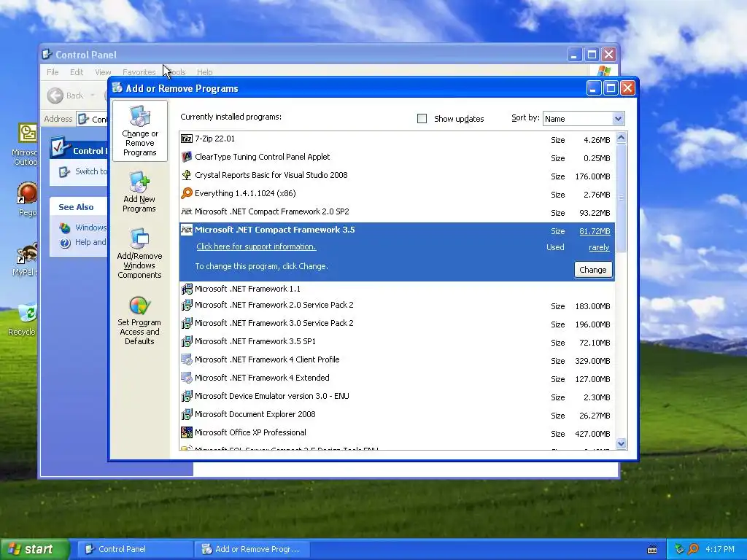747x560 pixels.
Task: Click the scroll up arrow of programs list
Action: pos(621,138)
